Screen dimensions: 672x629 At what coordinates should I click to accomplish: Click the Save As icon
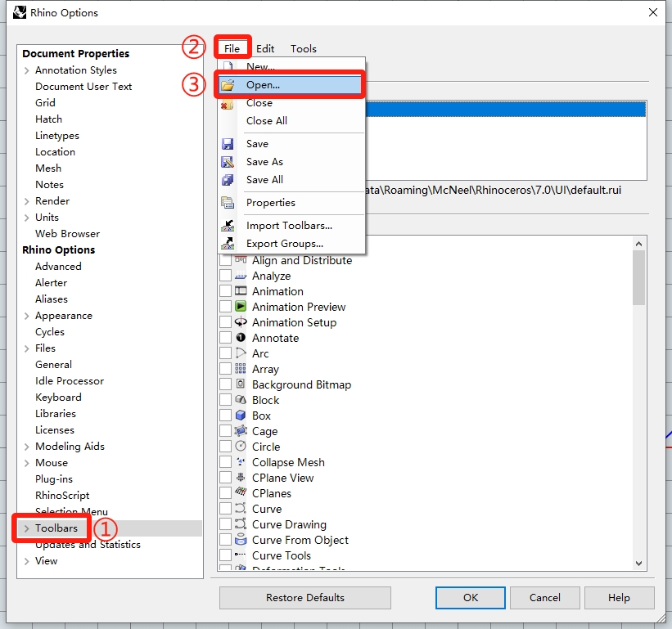228,162
